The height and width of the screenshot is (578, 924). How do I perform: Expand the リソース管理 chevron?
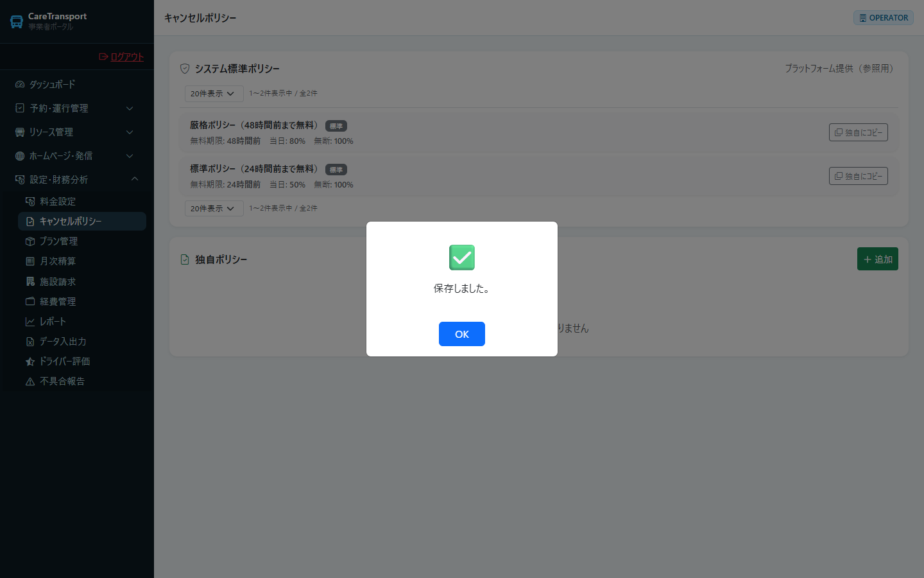coord(130,132)
